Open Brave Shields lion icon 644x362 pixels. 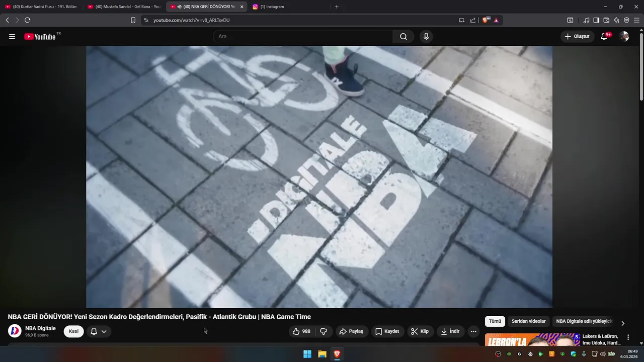click(486, 20)
